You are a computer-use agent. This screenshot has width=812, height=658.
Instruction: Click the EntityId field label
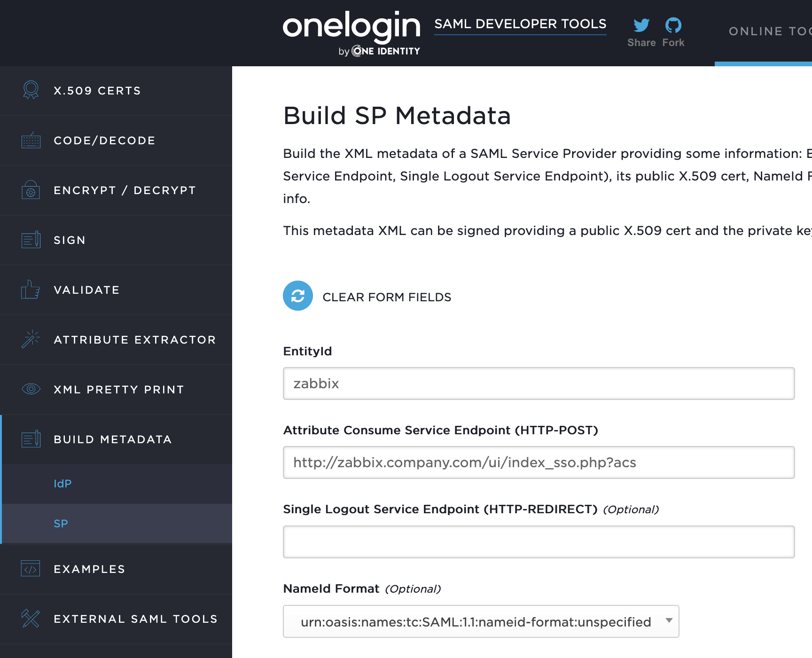[x=307, y=351]
